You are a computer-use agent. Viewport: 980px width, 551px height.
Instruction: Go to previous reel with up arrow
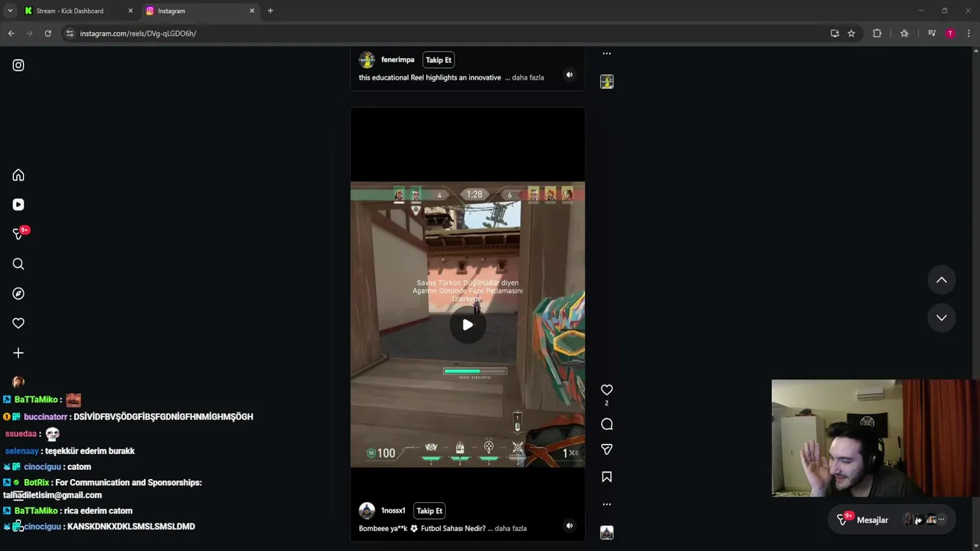(942, 280)
